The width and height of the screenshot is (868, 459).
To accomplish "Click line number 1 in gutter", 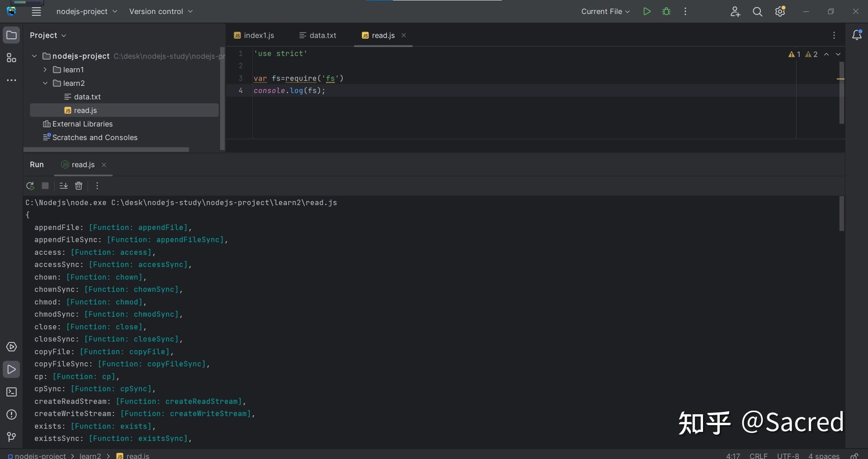I will [241, 53].
